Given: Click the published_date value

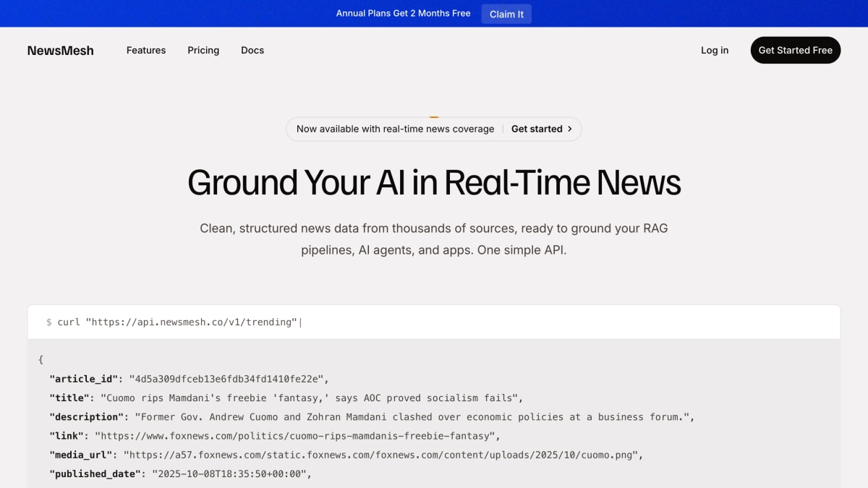Looking at the screenshot, I should point(231,474).
